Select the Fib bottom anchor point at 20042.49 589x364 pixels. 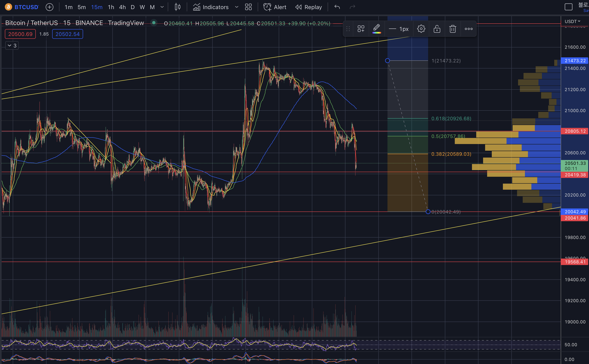pos(428,212)
